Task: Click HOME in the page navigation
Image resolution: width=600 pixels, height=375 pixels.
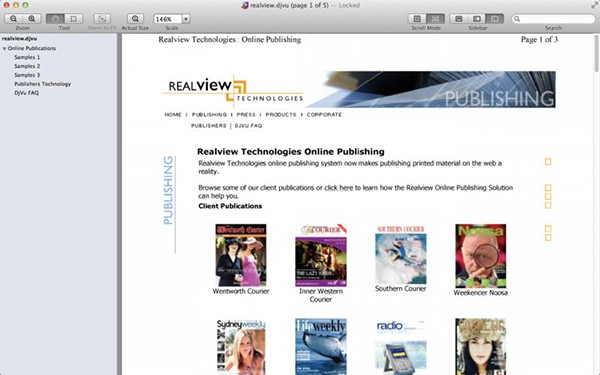Action: click(173, 114)
